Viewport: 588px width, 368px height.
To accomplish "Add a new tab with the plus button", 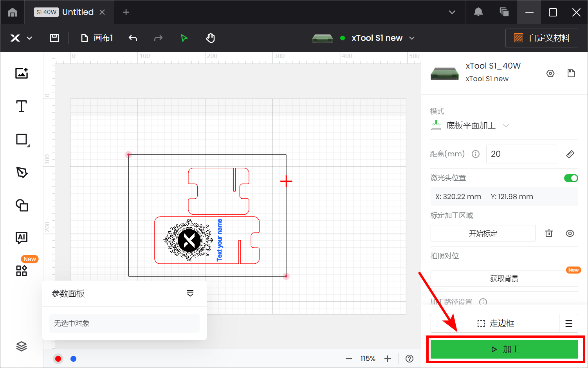I will [126, 12].
